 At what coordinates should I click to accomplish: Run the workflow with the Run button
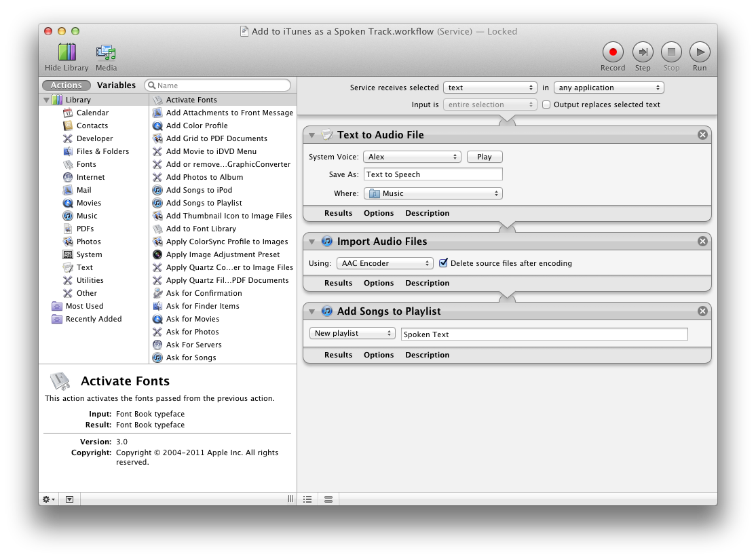(x=700, y=52)
